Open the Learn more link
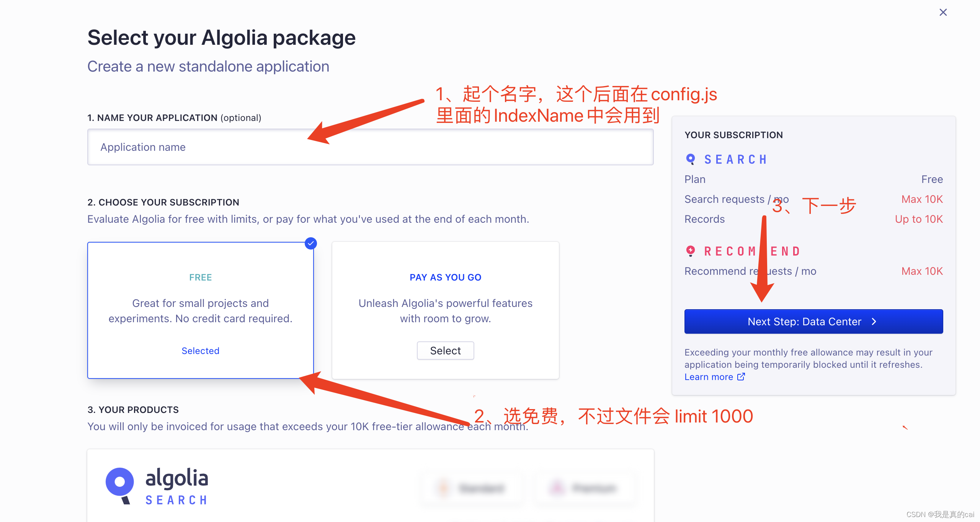 [709, 377]
